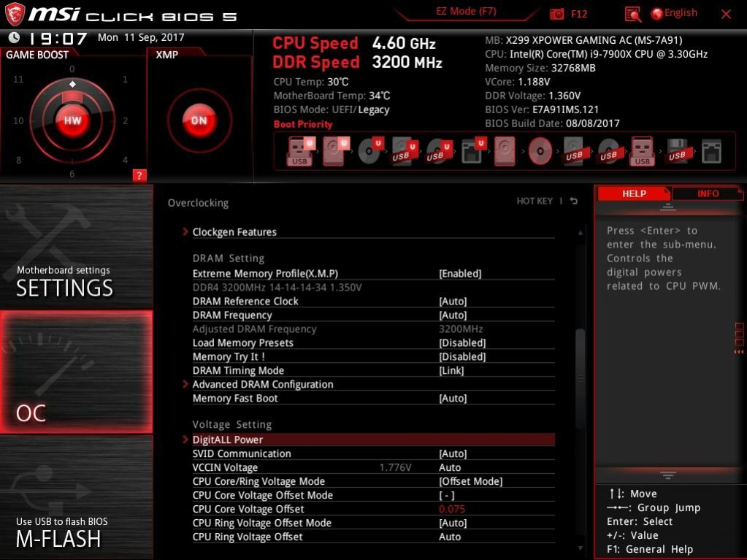This screenshot has height=560, width=747.
Task: Open DRAM Timing Mode [Link] value
Action: click(451, 370)
